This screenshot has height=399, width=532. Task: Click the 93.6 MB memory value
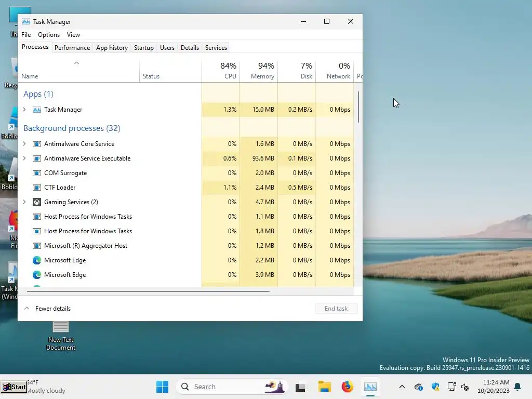tap(263, 158)
